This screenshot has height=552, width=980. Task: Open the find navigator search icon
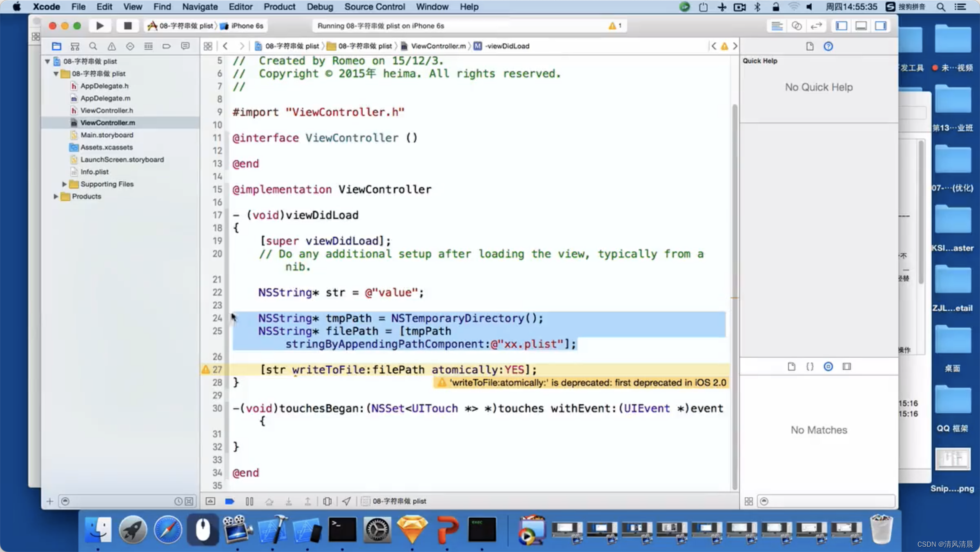[93, 46]
